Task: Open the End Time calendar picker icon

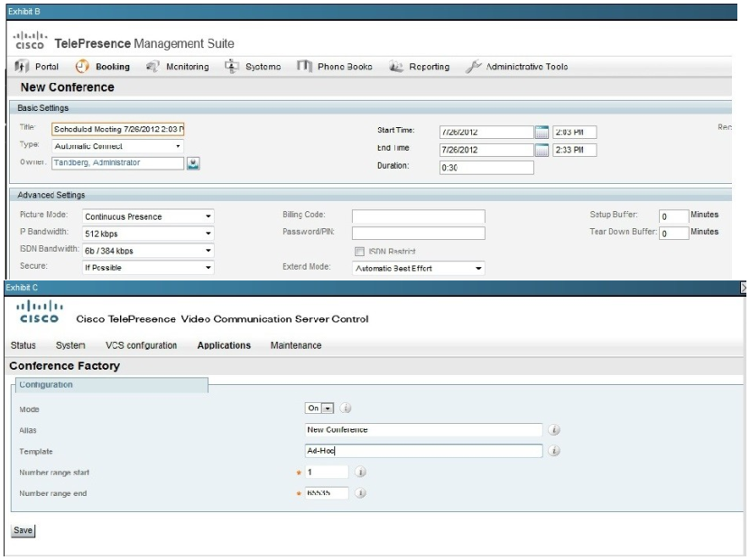Action: pyautogui.click(x=542, y=150)
